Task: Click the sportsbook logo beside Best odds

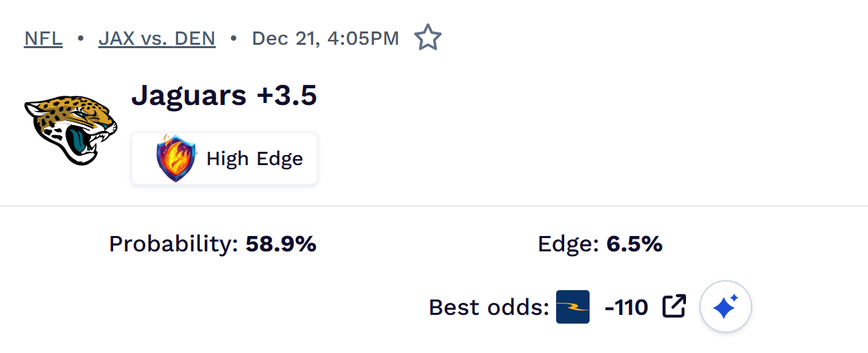Action: pos(573,307)
